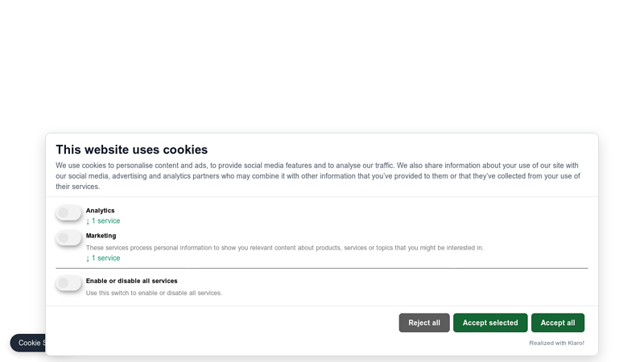This screenshot has height=362, width=644.
Task: Open the "Realized with Klaro!" link
Action: click(556, 343)
